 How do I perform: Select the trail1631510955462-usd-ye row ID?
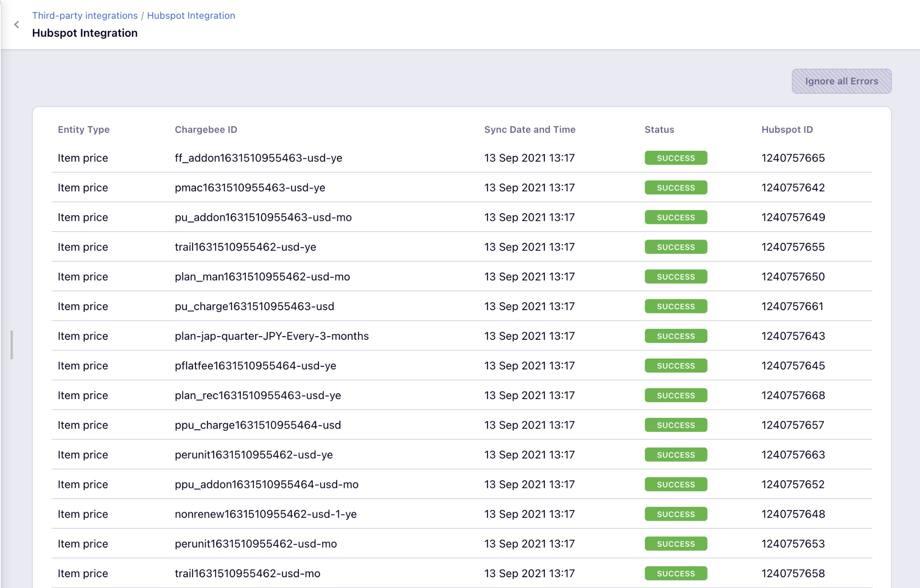tap(245, 247)
